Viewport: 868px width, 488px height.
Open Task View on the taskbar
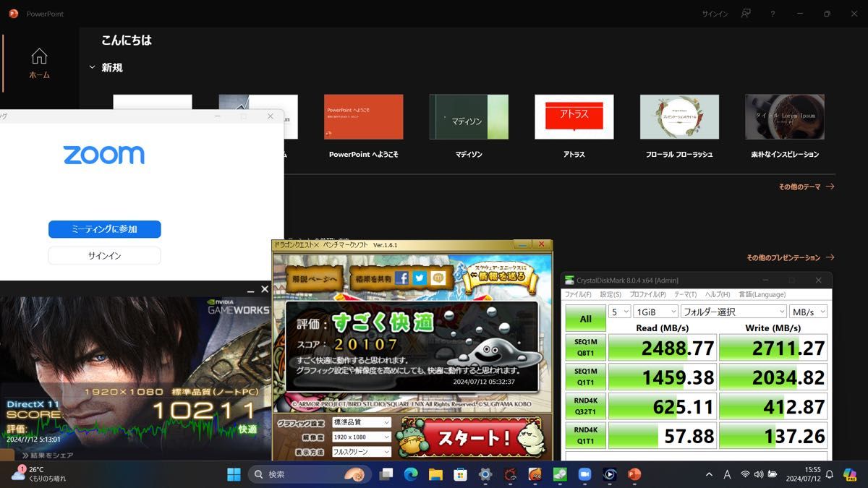click(386, 474)
